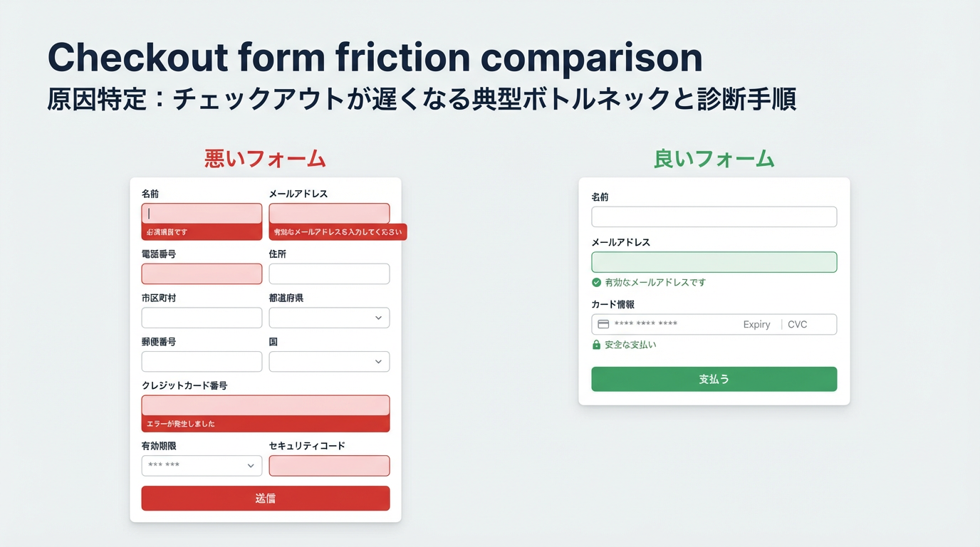Click the 市区町村 input field

click(202, 318)
